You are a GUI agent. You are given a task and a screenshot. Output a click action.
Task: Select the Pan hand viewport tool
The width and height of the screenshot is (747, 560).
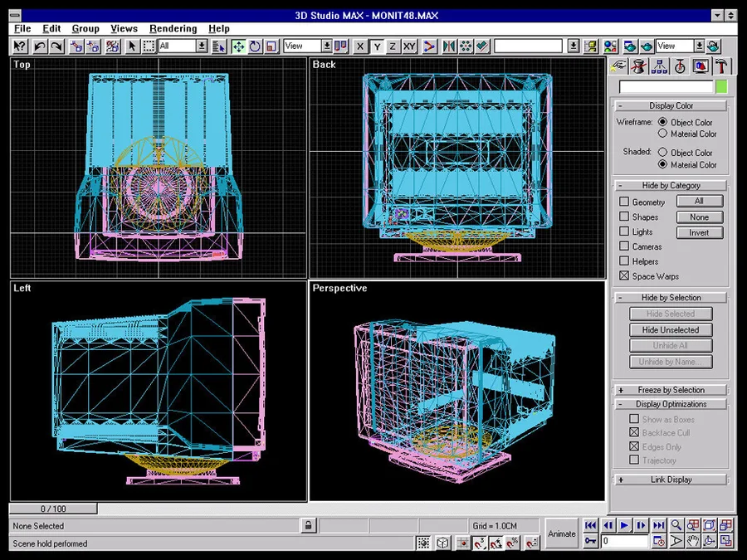(x=693, y=541)
